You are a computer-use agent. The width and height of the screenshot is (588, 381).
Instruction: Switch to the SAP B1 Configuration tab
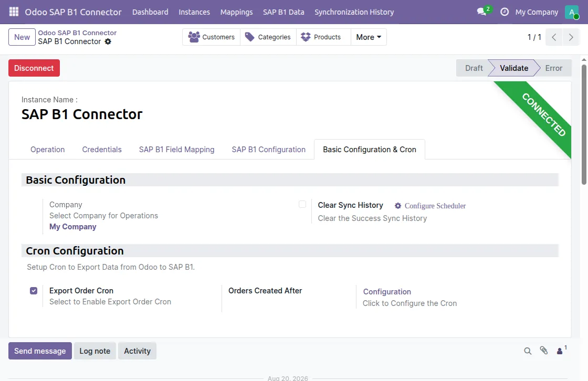[x=268, y=150]
